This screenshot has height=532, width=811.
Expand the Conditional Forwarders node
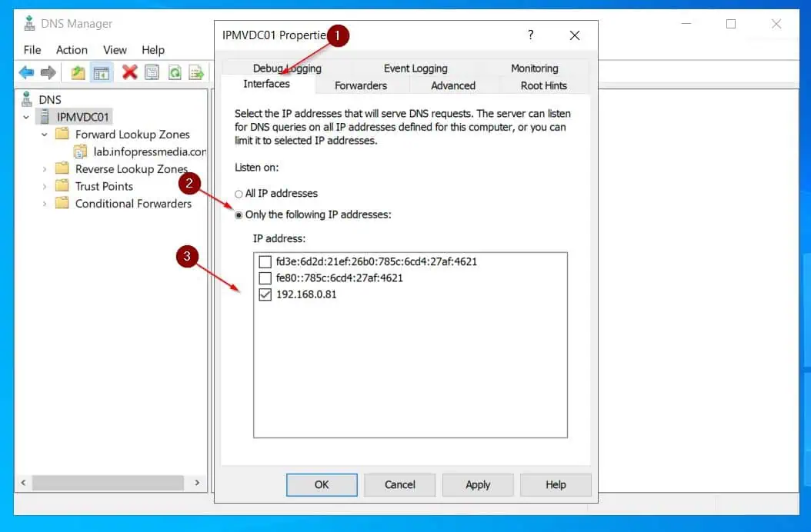[x=45, y=204]
